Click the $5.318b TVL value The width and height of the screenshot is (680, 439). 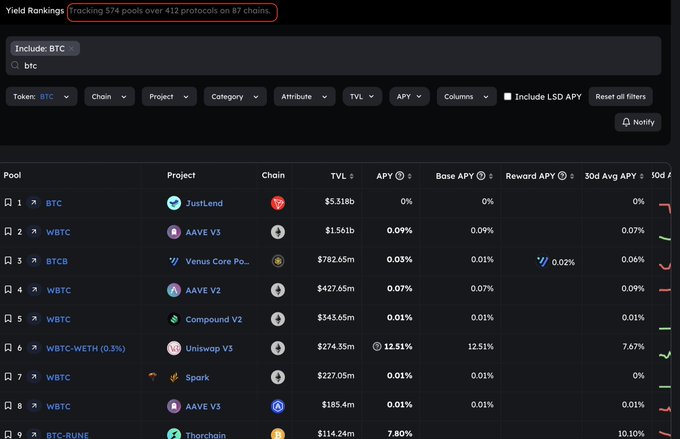click(x=340, y=201)
